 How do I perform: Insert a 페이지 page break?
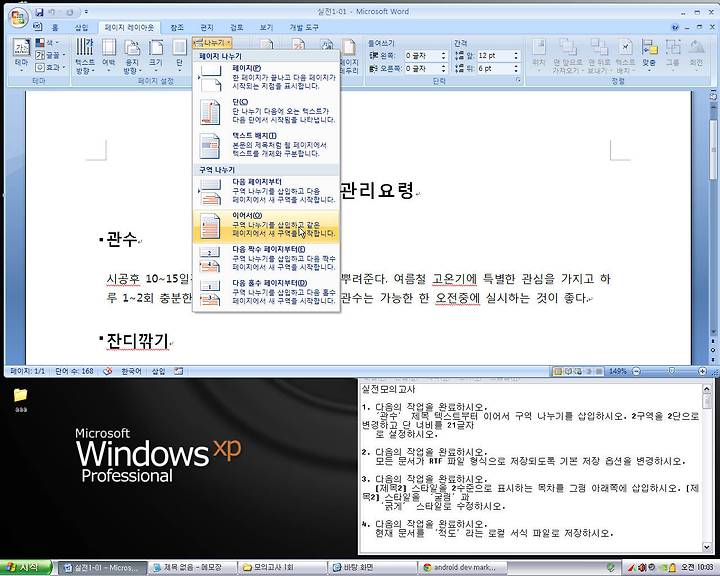pyautogui.click(x=267, y=78)
